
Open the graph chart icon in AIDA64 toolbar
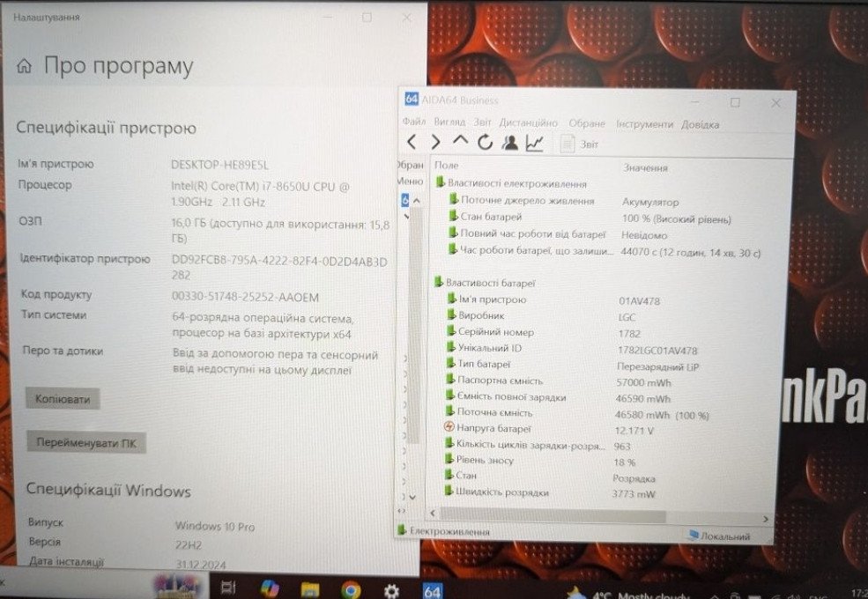pyautogui.click(x=534, y=142)
